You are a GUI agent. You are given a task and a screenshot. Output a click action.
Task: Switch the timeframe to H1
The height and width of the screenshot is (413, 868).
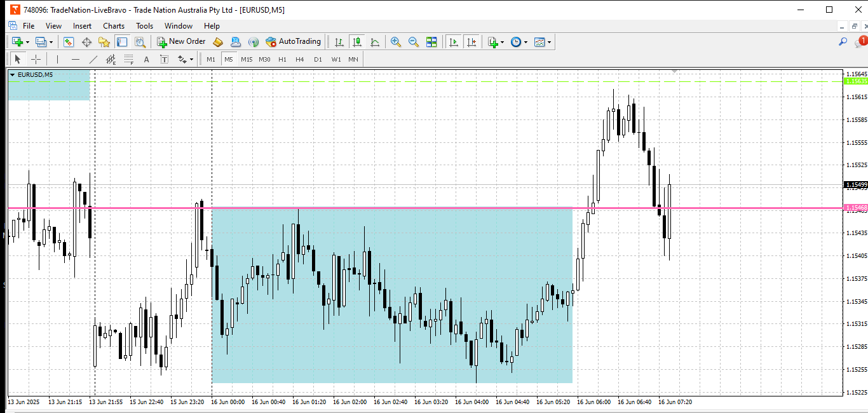pyautogui.click(x=282, y=59)
